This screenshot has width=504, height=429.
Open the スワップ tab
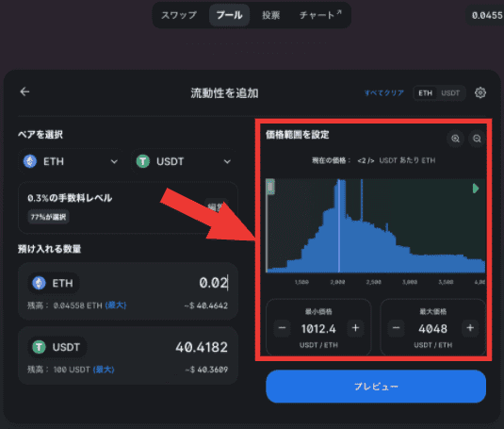pos(179,15)
